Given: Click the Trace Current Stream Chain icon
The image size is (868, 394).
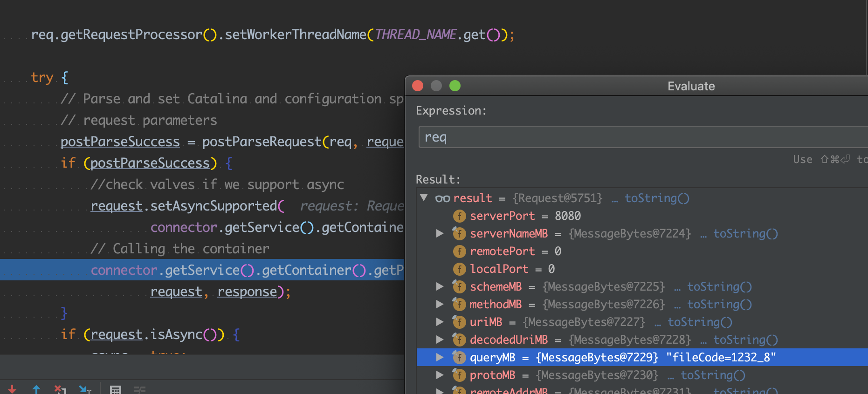Looking at the screenshot, I should (140, 390).
